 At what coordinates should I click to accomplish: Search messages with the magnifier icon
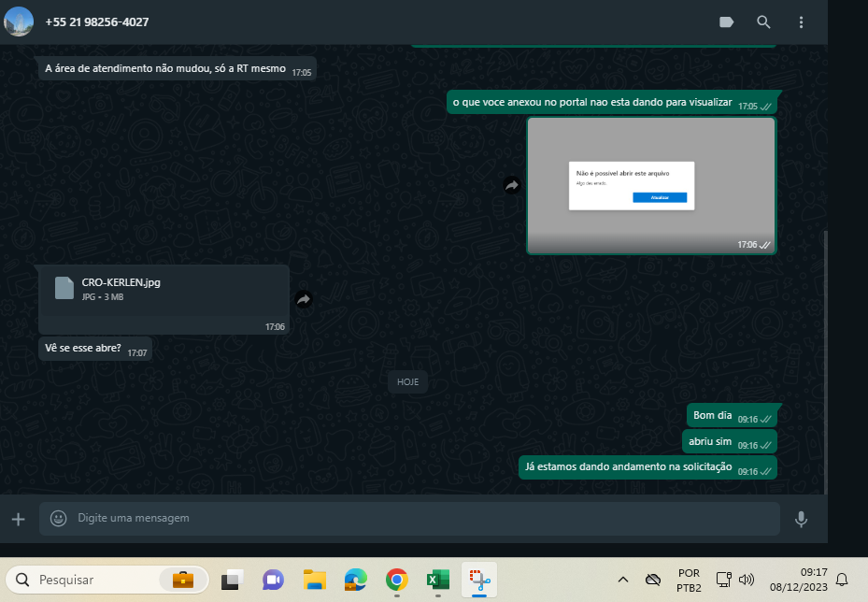[763, 22]
